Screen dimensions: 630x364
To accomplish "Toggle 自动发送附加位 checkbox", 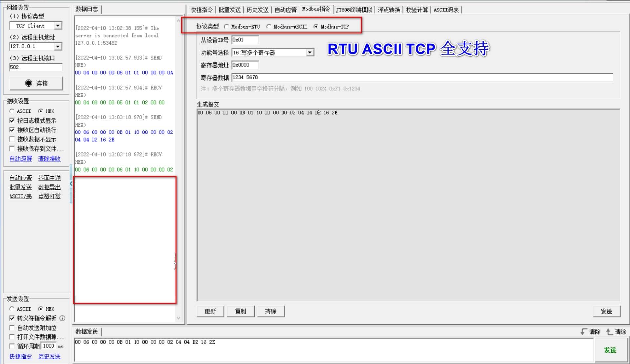I will (11, 327).
